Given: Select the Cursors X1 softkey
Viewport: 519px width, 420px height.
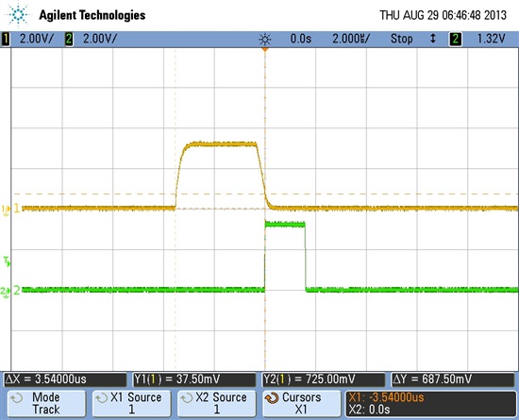Looking at the screenshot, I should click(x=302, y=403).
